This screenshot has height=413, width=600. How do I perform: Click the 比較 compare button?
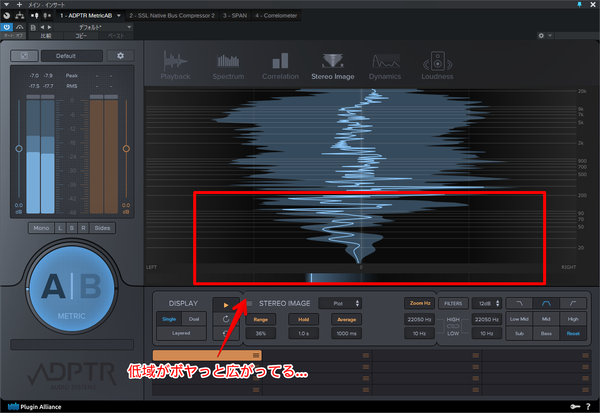coord(46,36)
